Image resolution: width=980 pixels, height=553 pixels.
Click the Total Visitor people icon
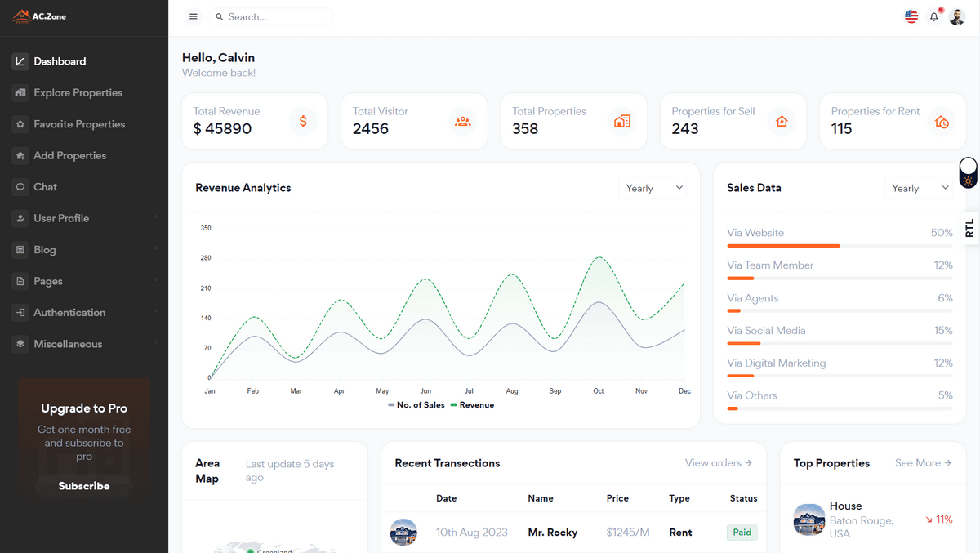pyautogui.click(x=463, y=122)
